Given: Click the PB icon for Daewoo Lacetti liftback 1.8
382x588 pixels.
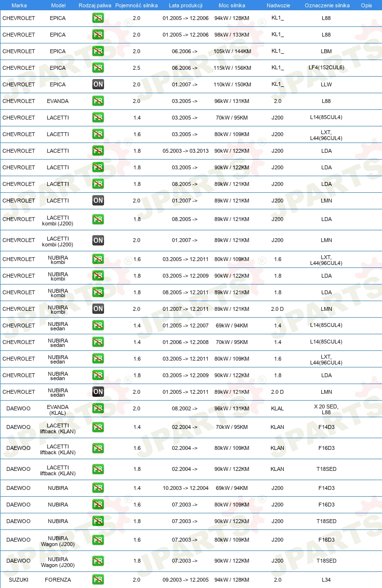Looking at the screenshot, I should 98,469.
